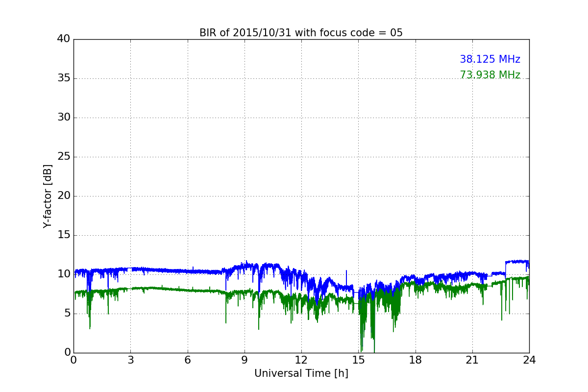Click x-axis tick label 0

click(73, 360)
